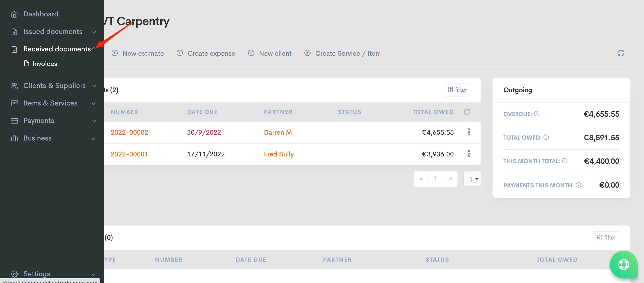Select Payments menu item
Screen dimensions: 644x283
coord(39,121)
